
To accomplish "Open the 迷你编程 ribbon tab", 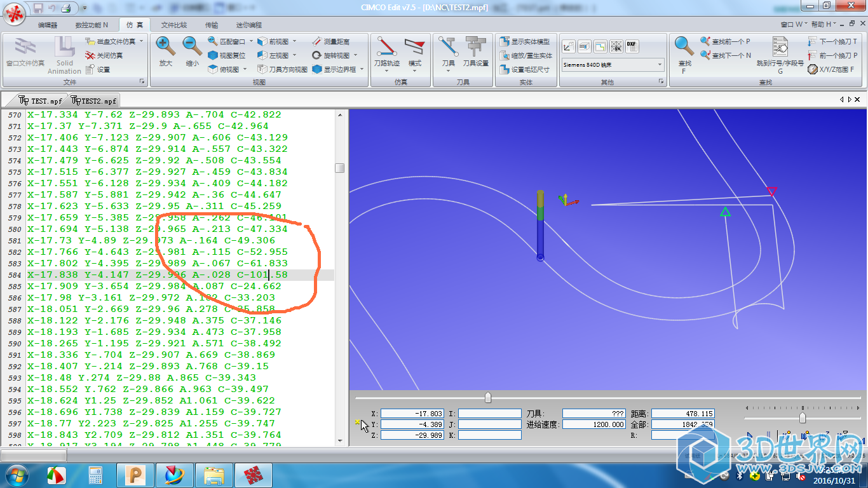I will (x=248, y=25).
